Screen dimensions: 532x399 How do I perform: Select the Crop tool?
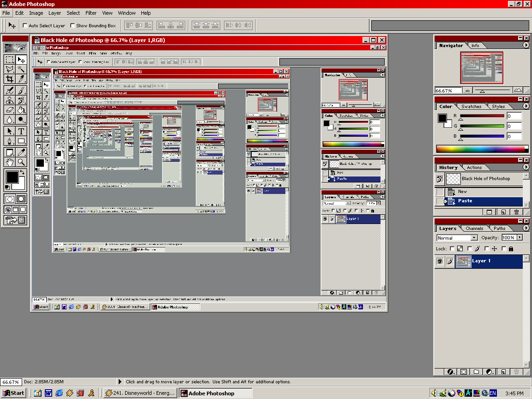coord(10,79)
